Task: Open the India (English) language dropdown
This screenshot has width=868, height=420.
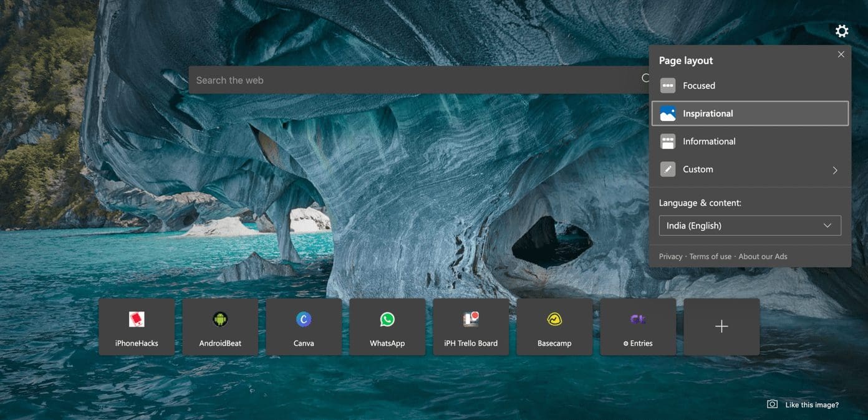Action: [x=750, y=226]
